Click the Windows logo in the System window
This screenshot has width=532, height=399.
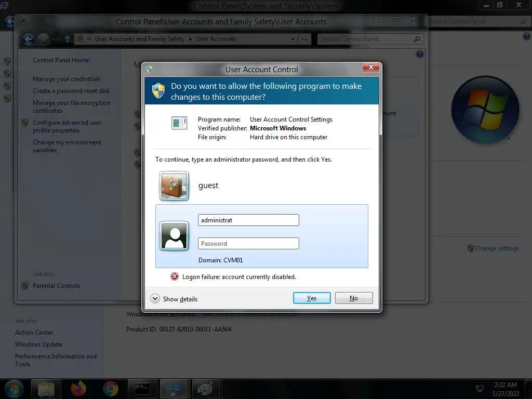486,110
